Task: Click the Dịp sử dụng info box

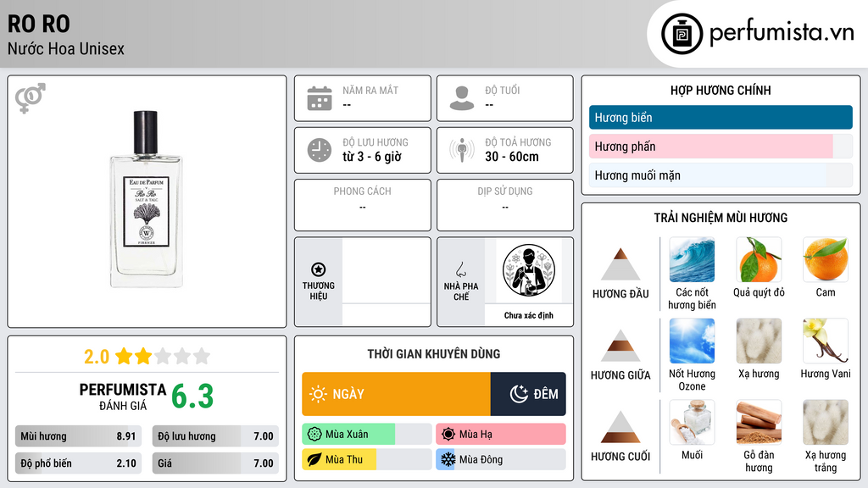Action: pyautogui.click(x=505, y=205)
